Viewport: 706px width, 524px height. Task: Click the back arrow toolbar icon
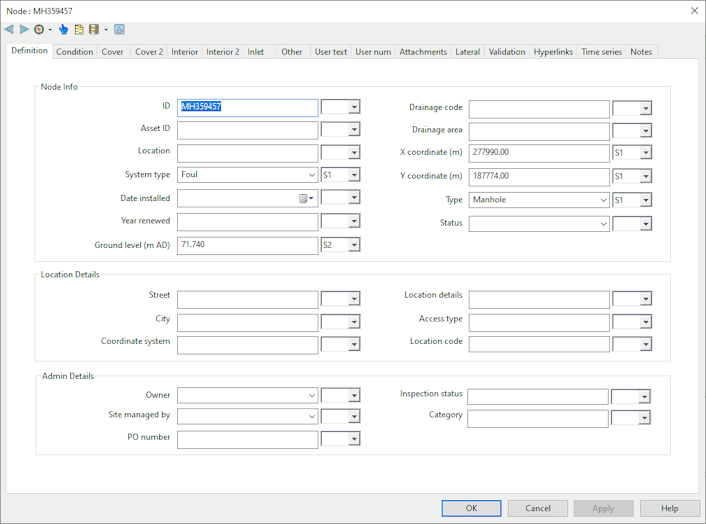point(9,29)
